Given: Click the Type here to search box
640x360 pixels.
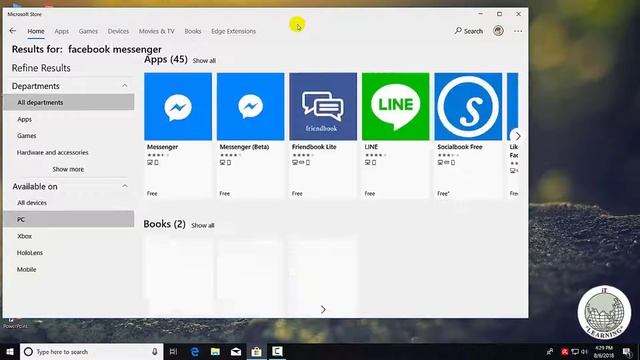Looking at the screenshot, I should point(91,351).
